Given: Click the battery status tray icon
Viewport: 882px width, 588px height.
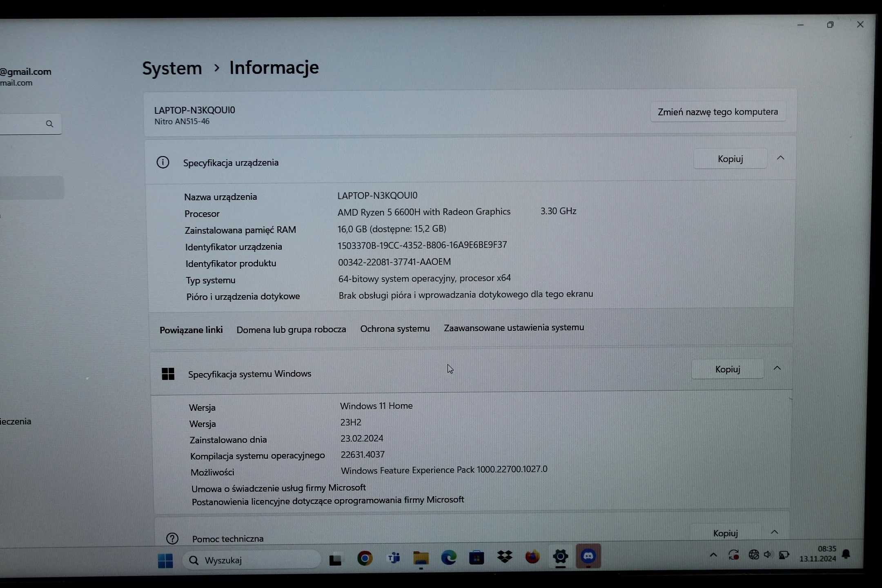Looking at the screenshot, I should tap(784, 555).
